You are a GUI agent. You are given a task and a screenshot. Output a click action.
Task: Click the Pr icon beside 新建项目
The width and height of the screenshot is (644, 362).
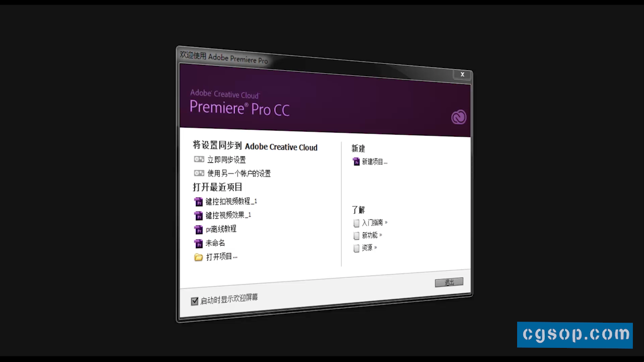[x=356, y=162]
